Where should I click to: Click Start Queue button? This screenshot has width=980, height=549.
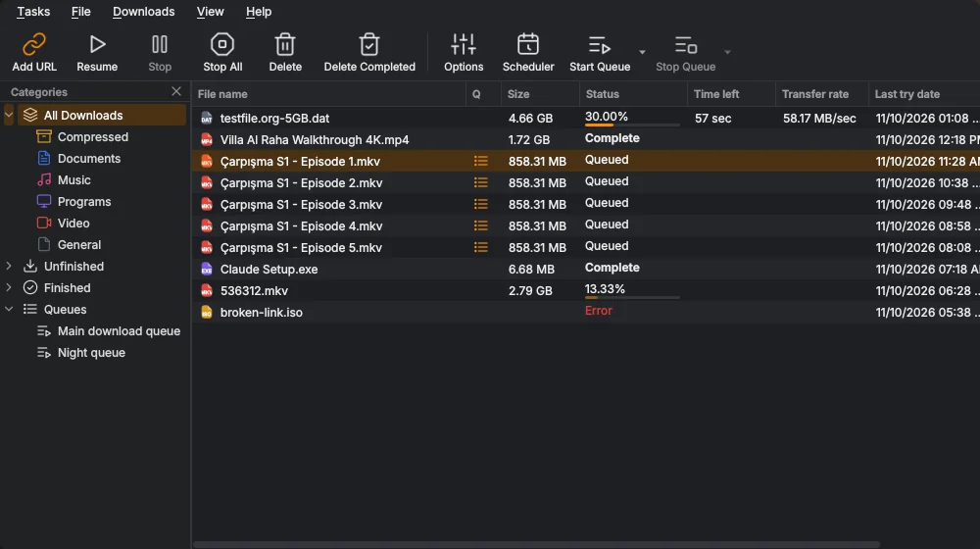[600, 53]
